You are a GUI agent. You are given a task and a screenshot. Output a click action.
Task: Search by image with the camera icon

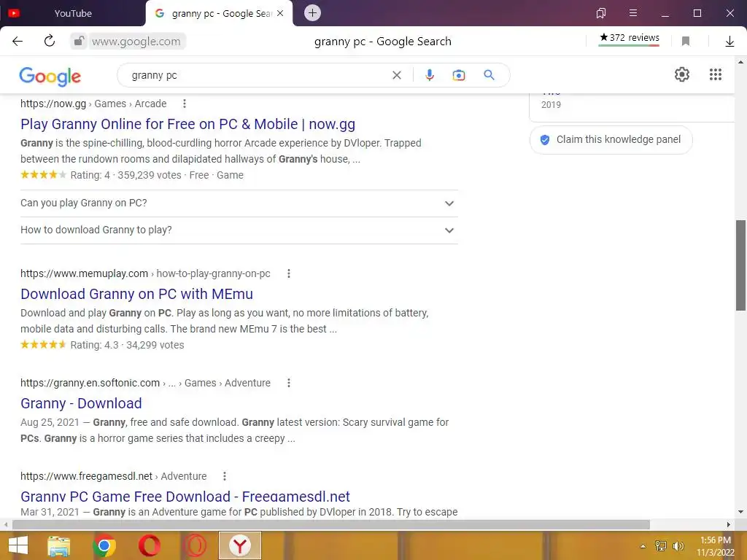(x=459, y=75)
